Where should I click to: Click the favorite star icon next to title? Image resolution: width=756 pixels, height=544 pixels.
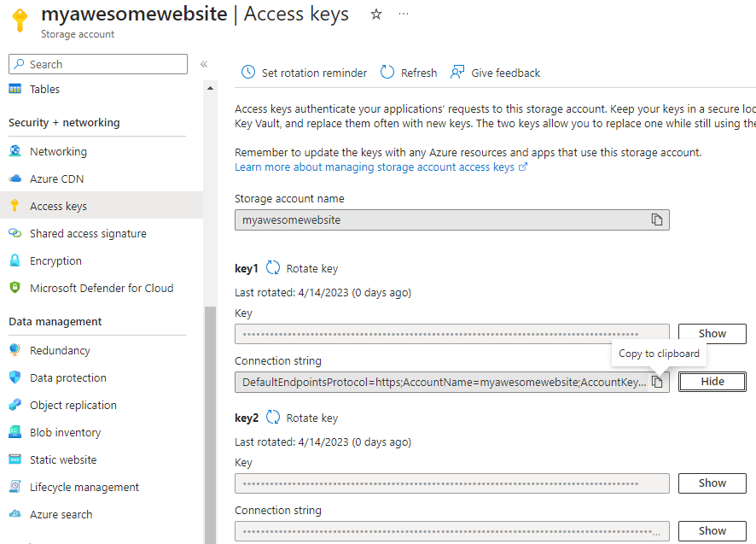[376, 15]
